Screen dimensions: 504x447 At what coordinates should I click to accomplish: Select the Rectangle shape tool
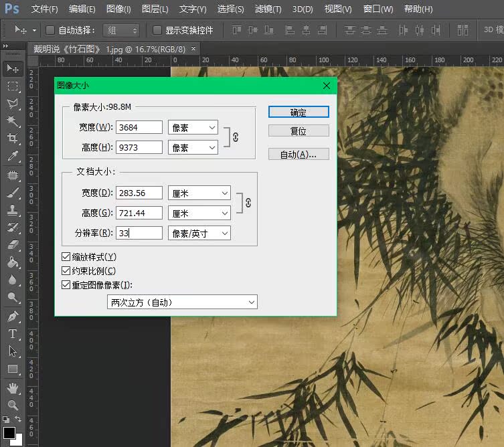13,369
